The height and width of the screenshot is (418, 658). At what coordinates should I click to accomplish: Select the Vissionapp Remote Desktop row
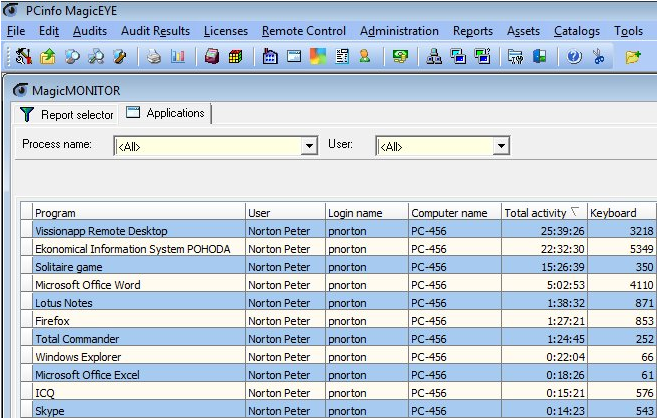click(338, 231)
